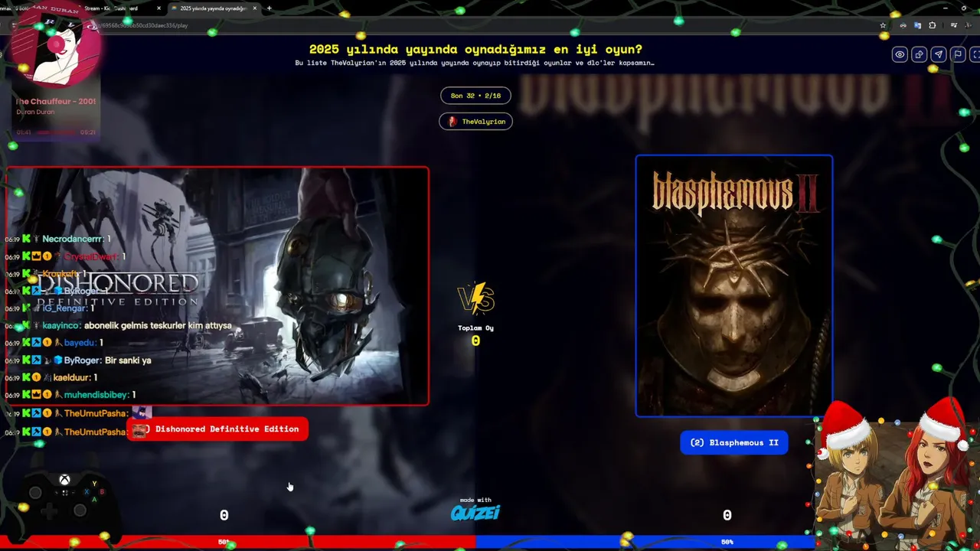
Task: Open the browser Extensions puzzle icon
Action: 932,25
